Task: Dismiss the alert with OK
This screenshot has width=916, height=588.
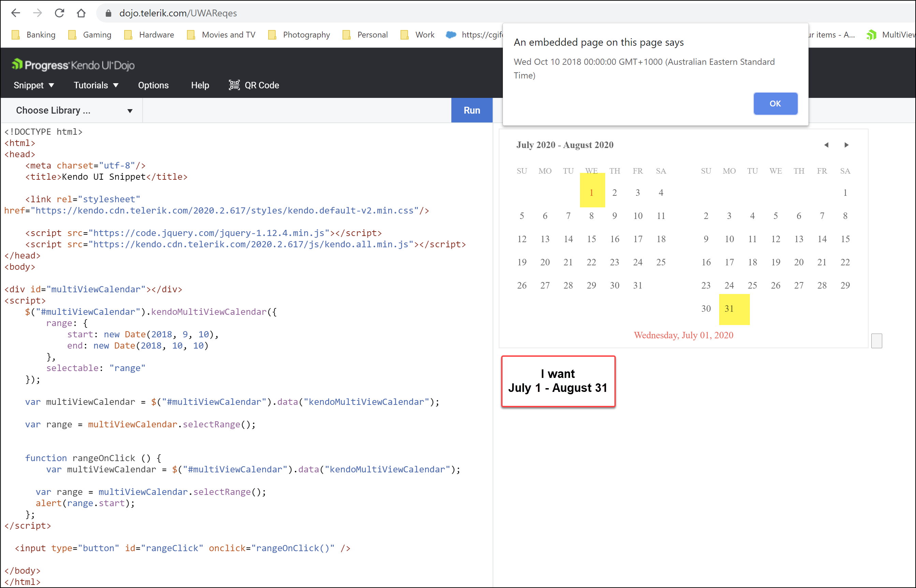Action: click(775, 103)
